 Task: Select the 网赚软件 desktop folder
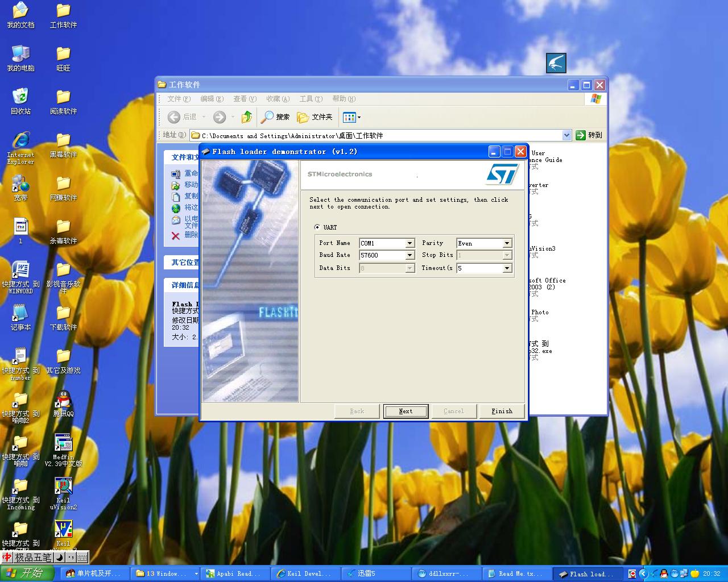pyautogui.click(x=63, y=188)
